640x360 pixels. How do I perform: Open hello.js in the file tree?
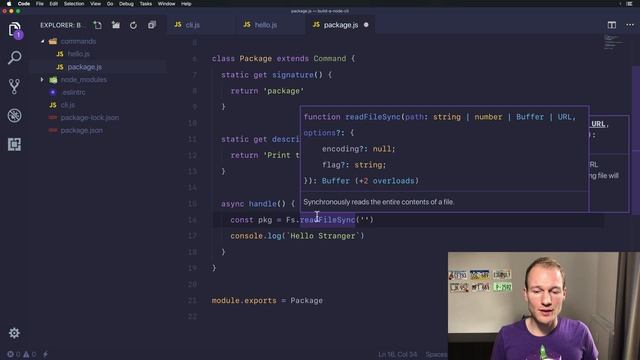(78, 54)
